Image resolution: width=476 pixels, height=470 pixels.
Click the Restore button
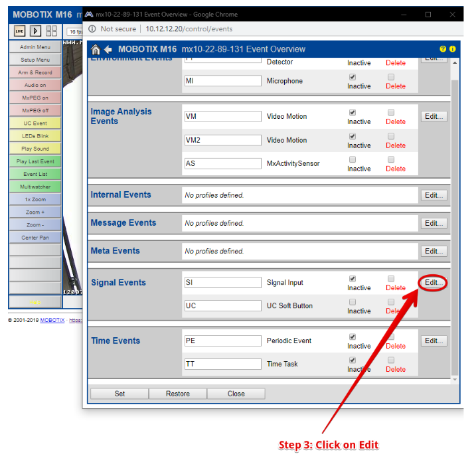[178, 394]
